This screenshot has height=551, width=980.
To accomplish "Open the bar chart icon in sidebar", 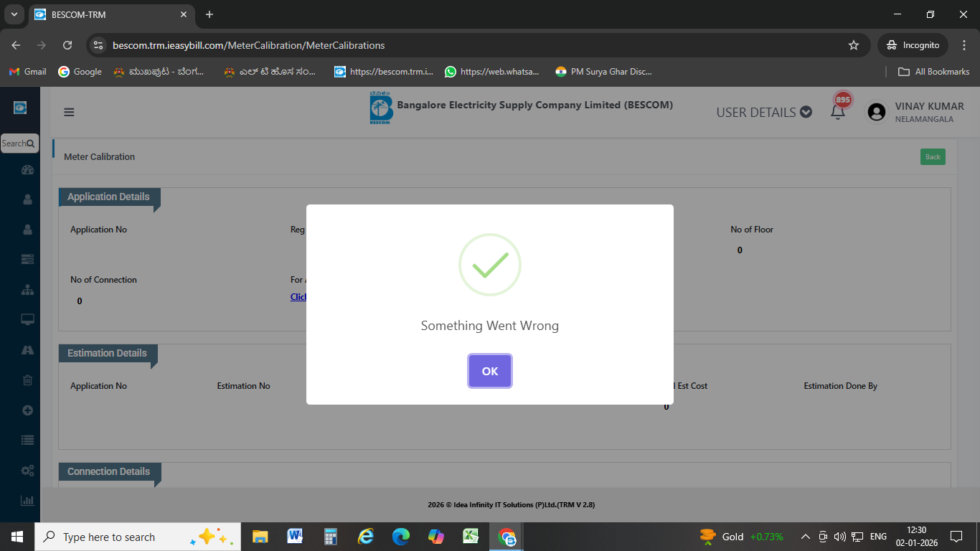I will 27,501.
